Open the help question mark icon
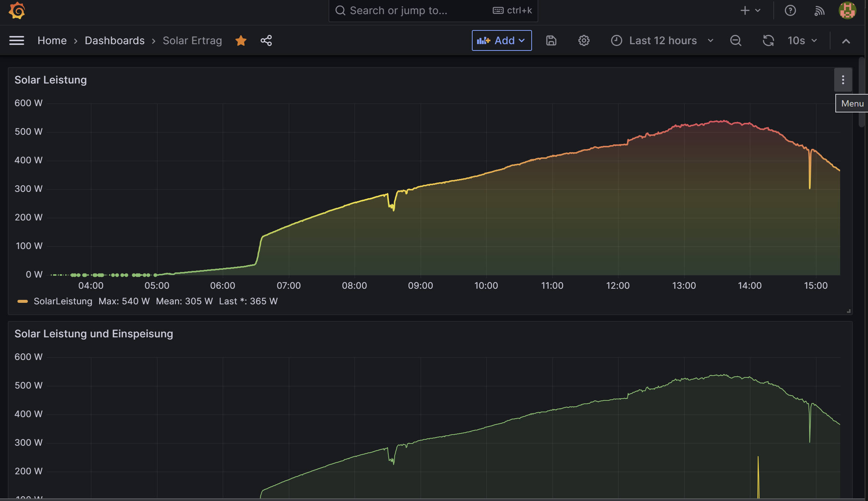This screenshot has height=501, width=868. point(790,10)
